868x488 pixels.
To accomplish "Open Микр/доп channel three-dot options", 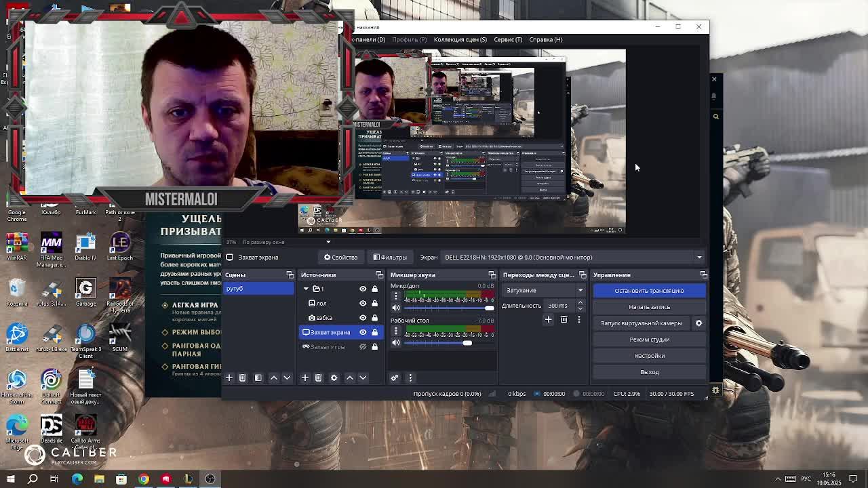I will pos(396,296).
